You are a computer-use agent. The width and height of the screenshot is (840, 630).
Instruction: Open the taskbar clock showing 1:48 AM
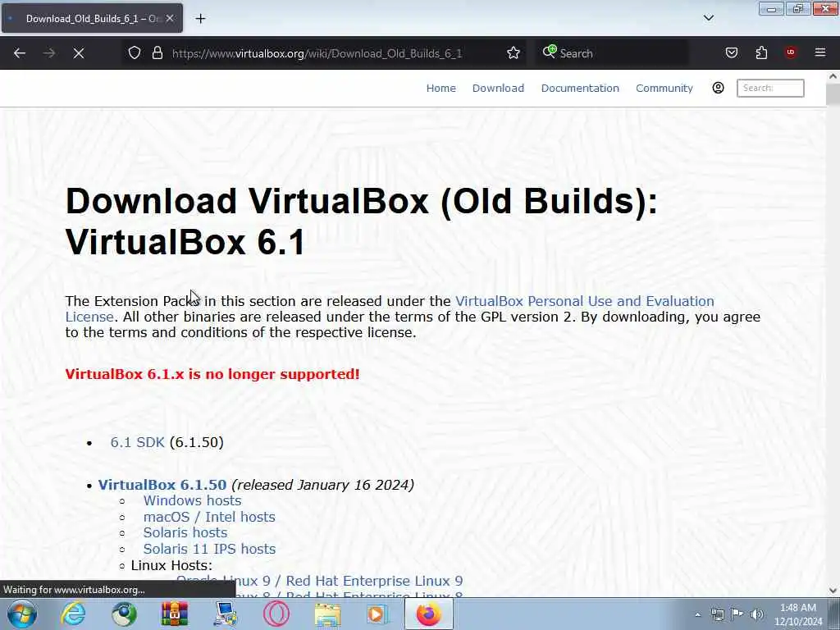click(x=798, y=614)
